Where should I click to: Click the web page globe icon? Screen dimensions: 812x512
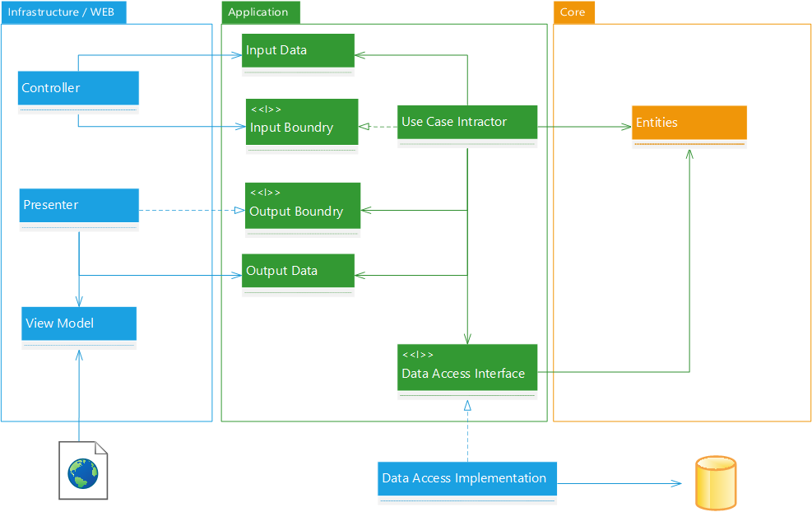[82, 470]
